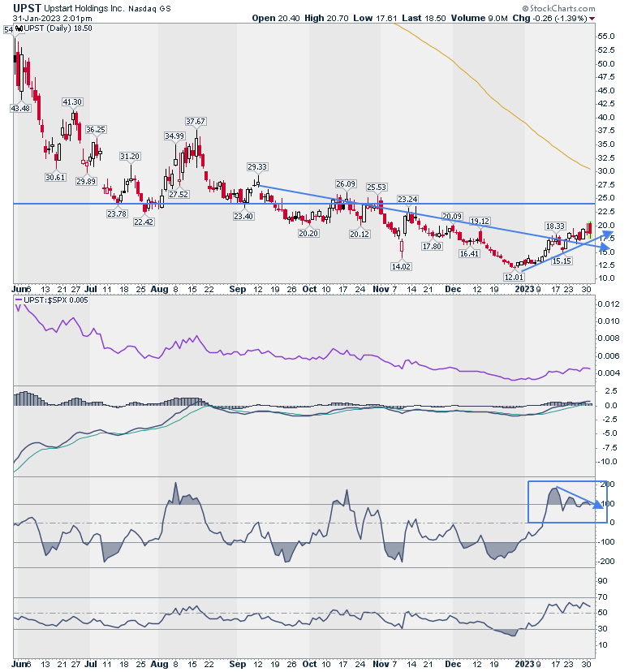The height and width of the screenshot is (672, 633).
Task: Click the 'Last 18.50' header value
Action: pyautogui.click(x=424, y=19)
